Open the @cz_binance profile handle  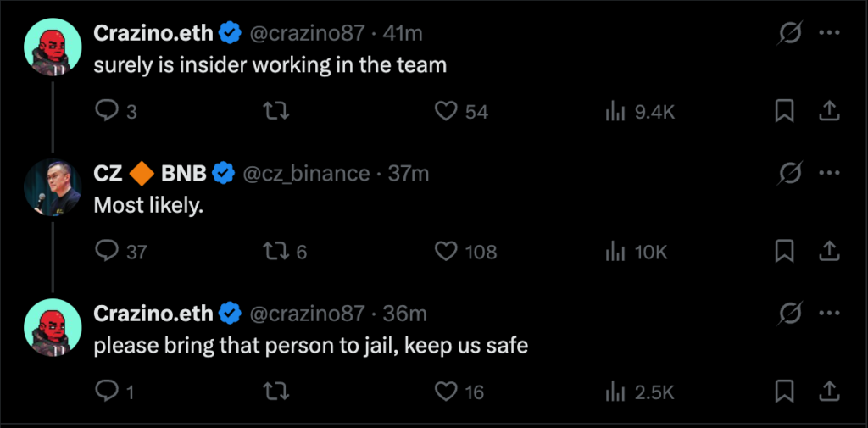pyautogui.click(x=306, y=173)
